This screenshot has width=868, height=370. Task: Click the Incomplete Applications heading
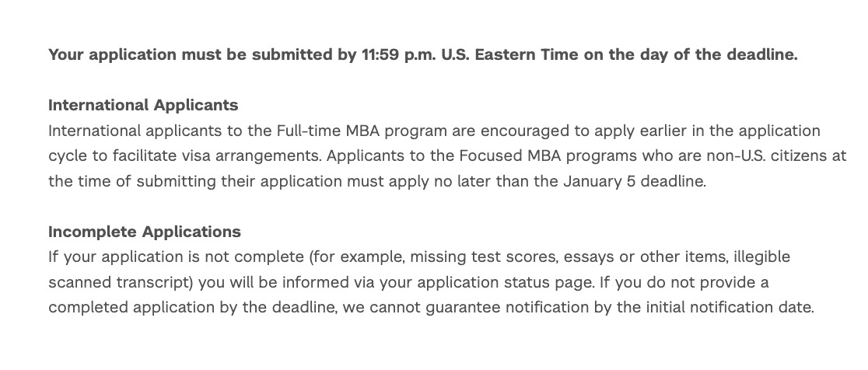point(145,232)
